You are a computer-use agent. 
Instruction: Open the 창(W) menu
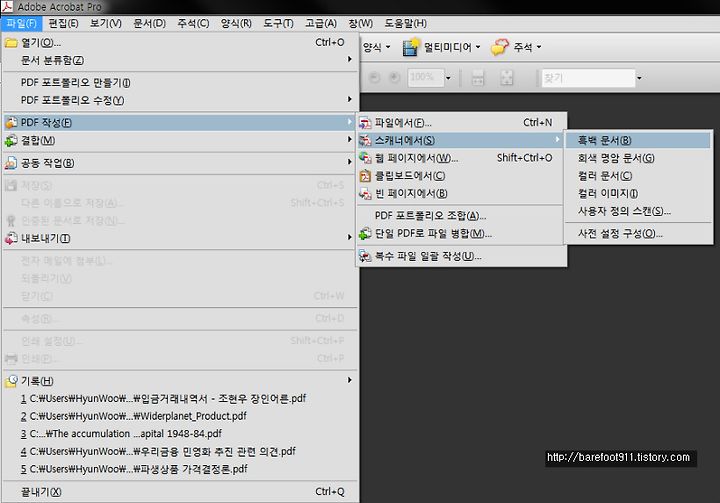360,23
